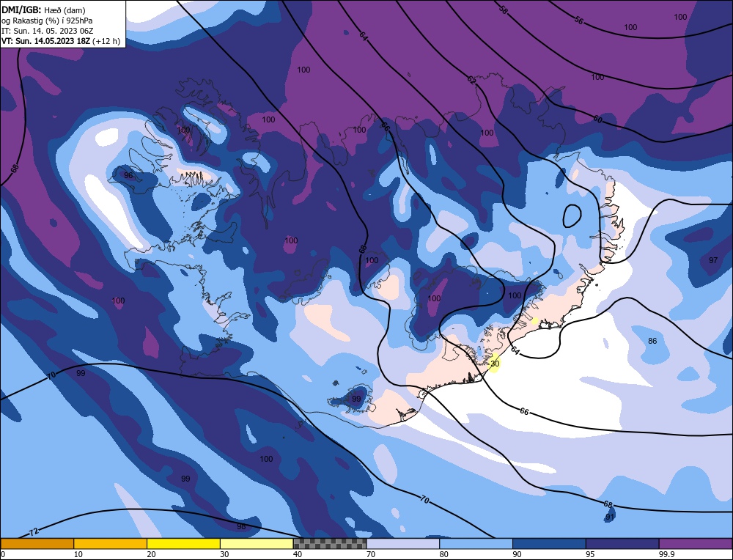Click the dark orange 0–10 legend swatch
Viewport: 733px width, 560px height.
(37, 544)
